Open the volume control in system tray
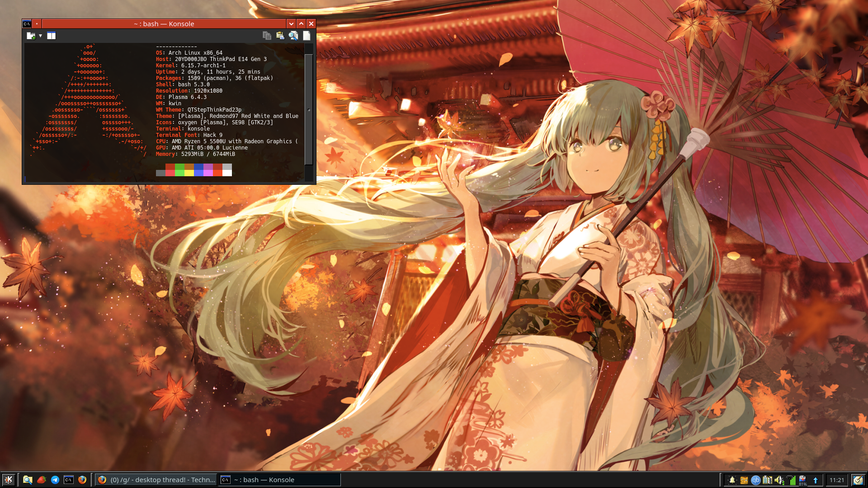This screenshot has width=868, height=488. pos(779,480)
